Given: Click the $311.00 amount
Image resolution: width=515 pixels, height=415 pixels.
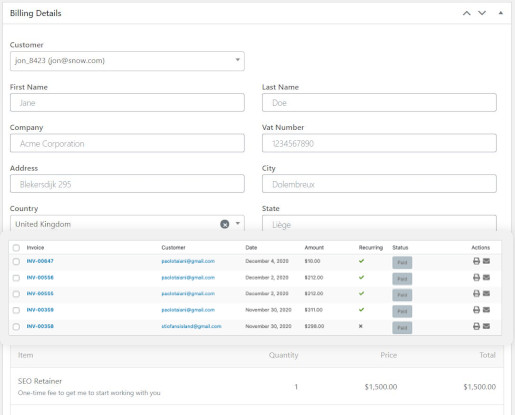Looking at the screenshot, I should [x=313, y=310].
